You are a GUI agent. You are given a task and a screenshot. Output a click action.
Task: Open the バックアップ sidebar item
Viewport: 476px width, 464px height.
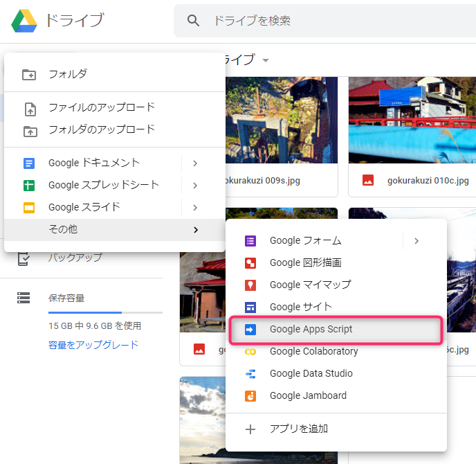(75, 258)
